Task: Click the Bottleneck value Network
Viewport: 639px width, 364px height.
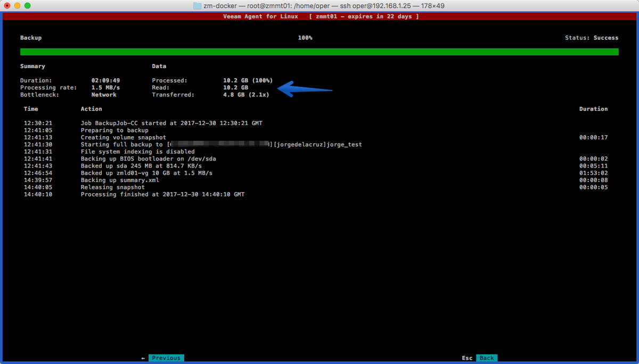Action: point(104,95)
